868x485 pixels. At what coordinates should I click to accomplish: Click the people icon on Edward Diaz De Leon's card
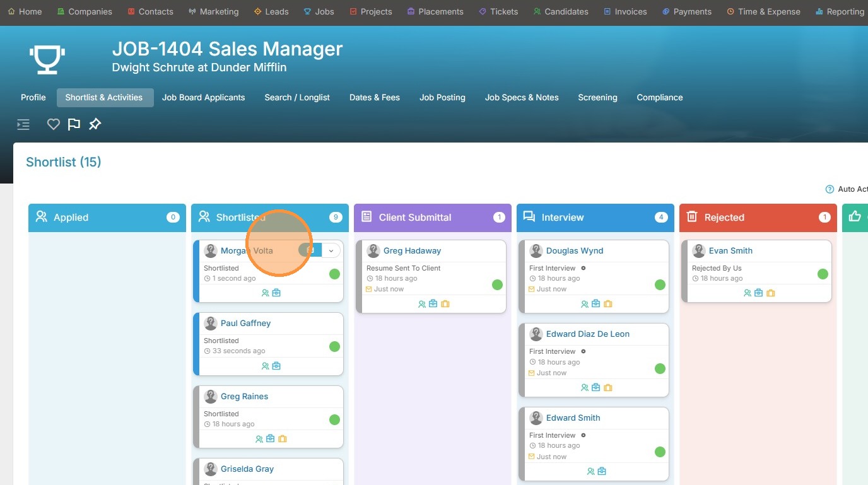(585, 388)
